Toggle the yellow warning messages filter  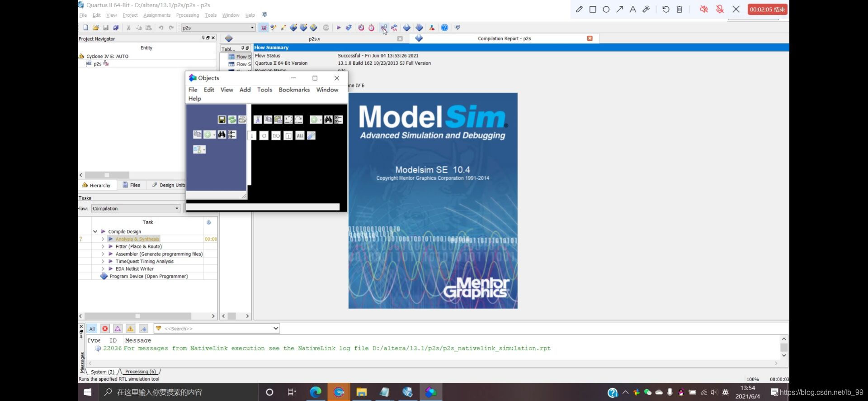[x=130, y=329]
